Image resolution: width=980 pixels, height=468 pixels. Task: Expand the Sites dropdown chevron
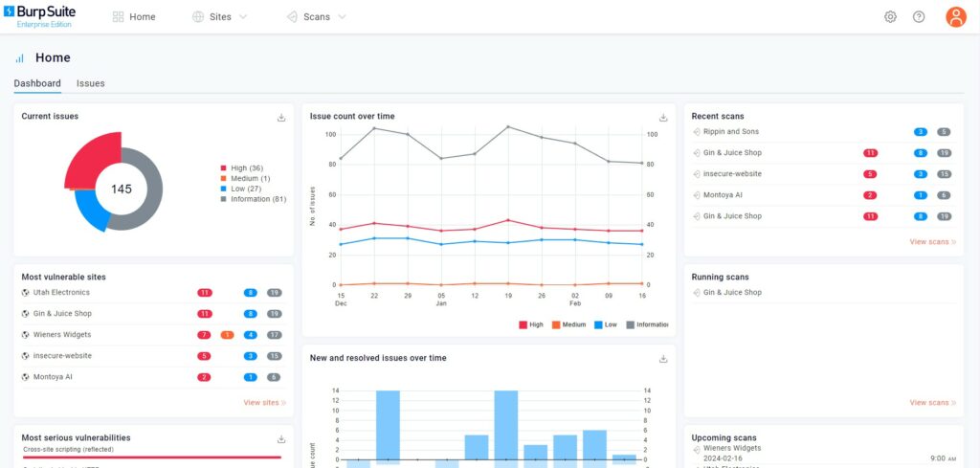[x=243, y=17]
